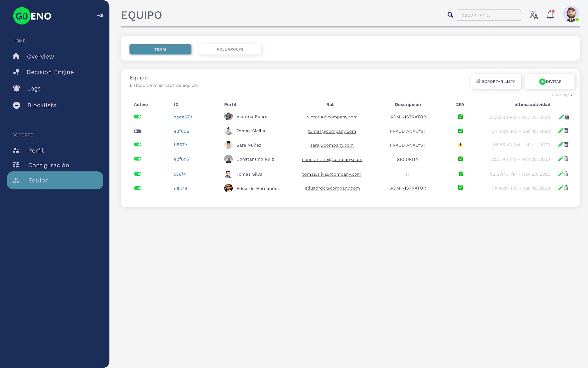Go to next page using the right chevron

point(572,95)
